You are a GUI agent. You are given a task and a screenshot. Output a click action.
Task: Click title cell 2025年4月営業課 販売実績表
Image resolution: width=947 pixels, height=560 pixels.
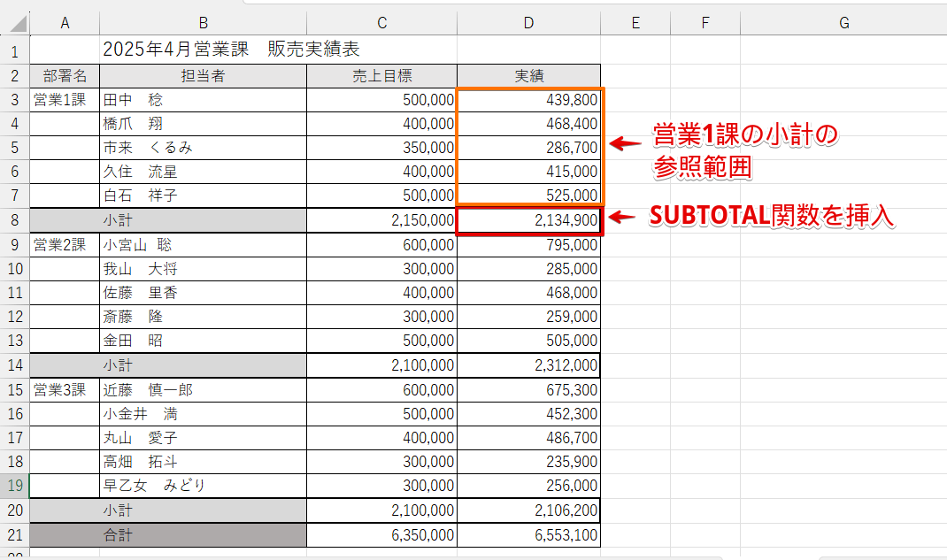(231, 49)
